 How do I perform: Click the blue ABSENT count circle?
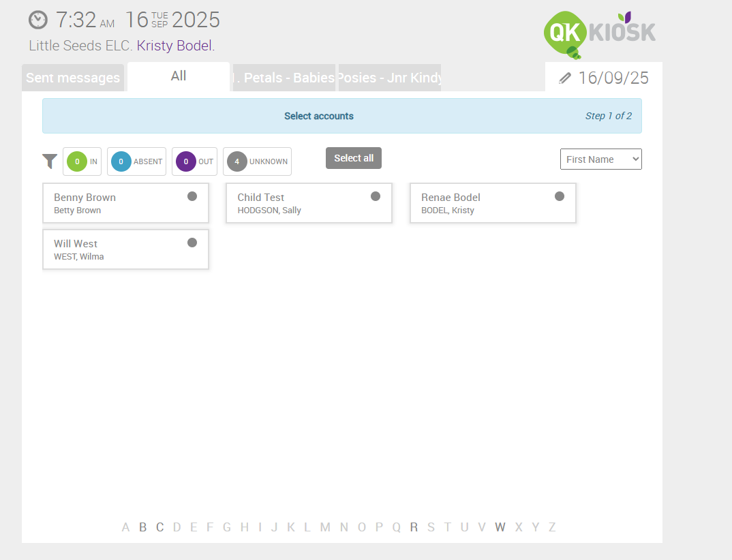click(121, 162)
